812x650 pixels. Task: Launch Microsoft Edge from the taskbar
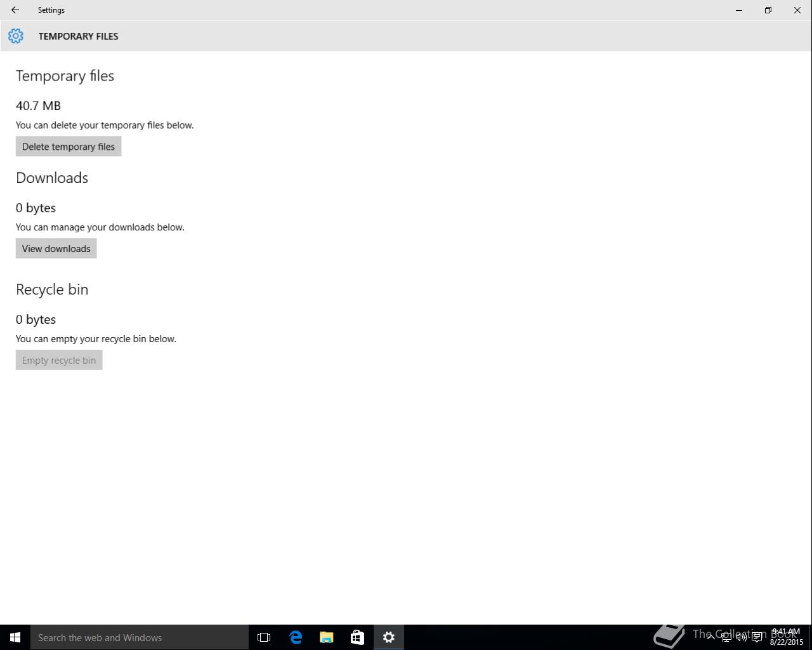[x=296, y=637]
